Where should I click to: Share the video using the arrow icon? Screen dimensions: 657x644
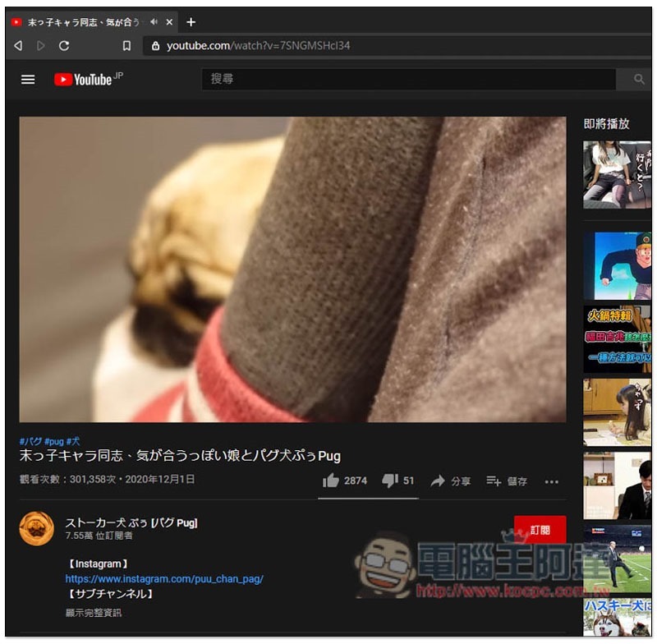[450, 481]
